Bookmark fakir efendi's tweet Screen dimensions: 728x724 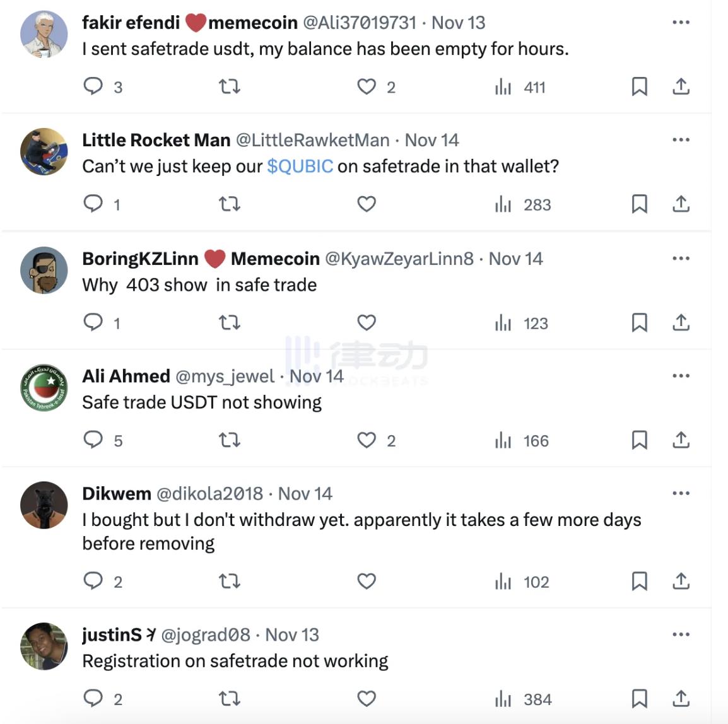pos(639,86)
